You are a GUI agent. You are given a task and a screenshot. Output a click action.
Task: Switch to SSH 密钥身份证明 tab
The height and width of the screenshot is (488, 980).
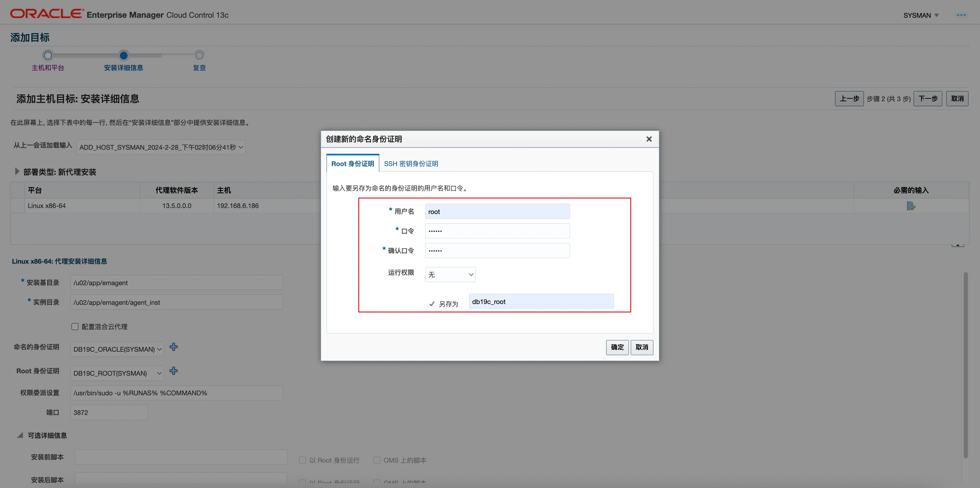pos(411,164)
